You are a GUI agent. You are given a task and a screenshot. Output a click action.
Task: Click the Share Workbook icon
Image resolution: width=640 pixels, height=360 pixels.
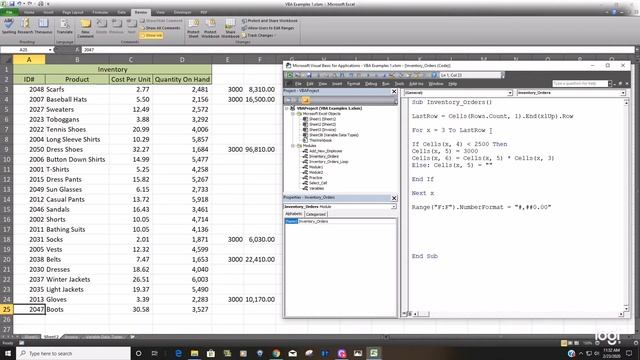coord(230,28)
